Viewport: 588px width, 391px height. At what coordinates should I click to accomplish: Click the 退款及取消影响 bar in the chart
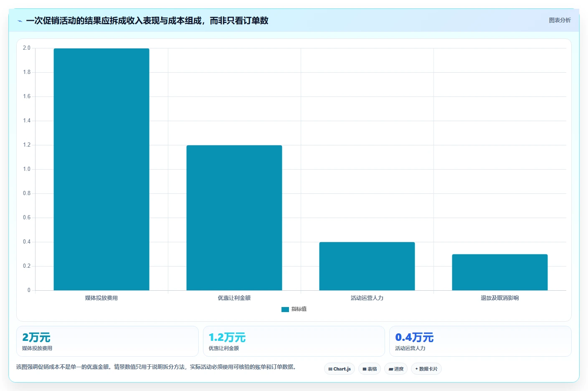coord(500,272)
